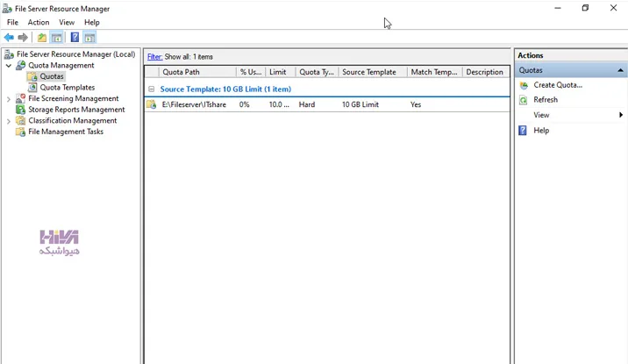Collapse the Quota Management tree node

tap(9, 65)
